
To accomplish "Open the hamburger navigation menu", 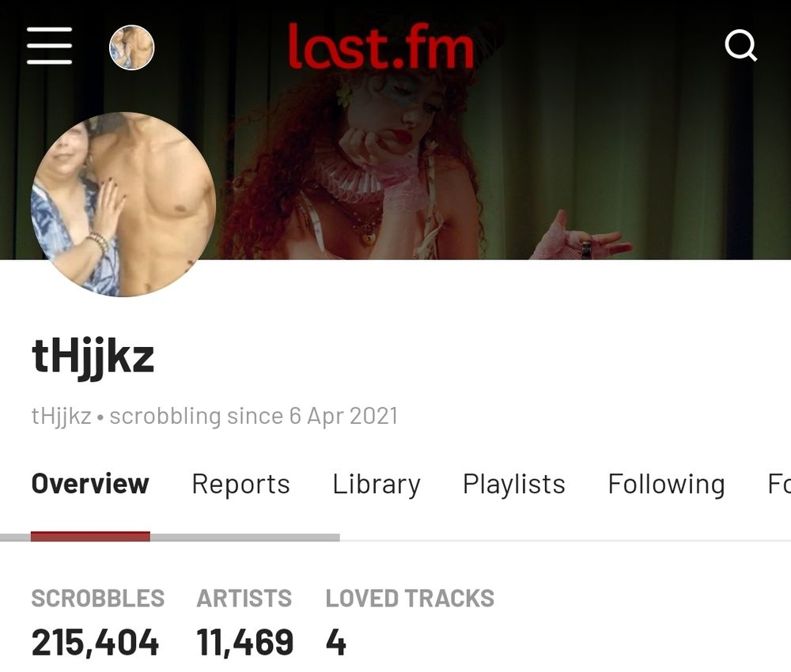I will 49,46.
